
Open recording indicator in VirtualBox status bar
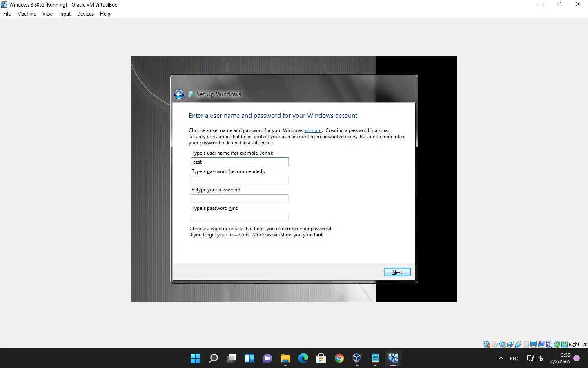point(541,344)
